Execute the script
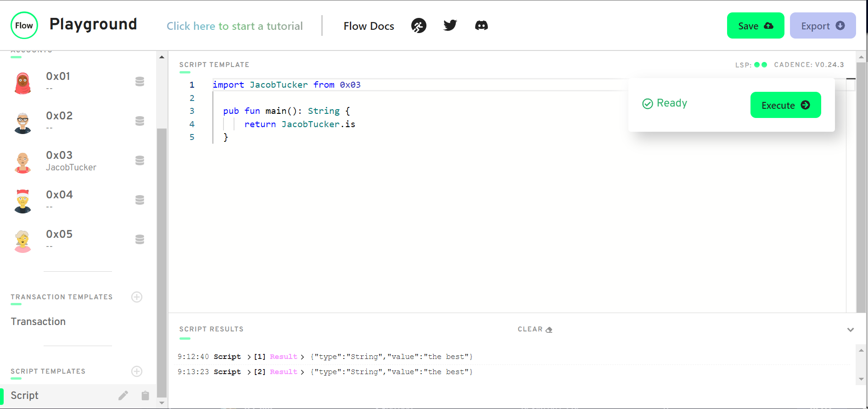 [785, 105]
